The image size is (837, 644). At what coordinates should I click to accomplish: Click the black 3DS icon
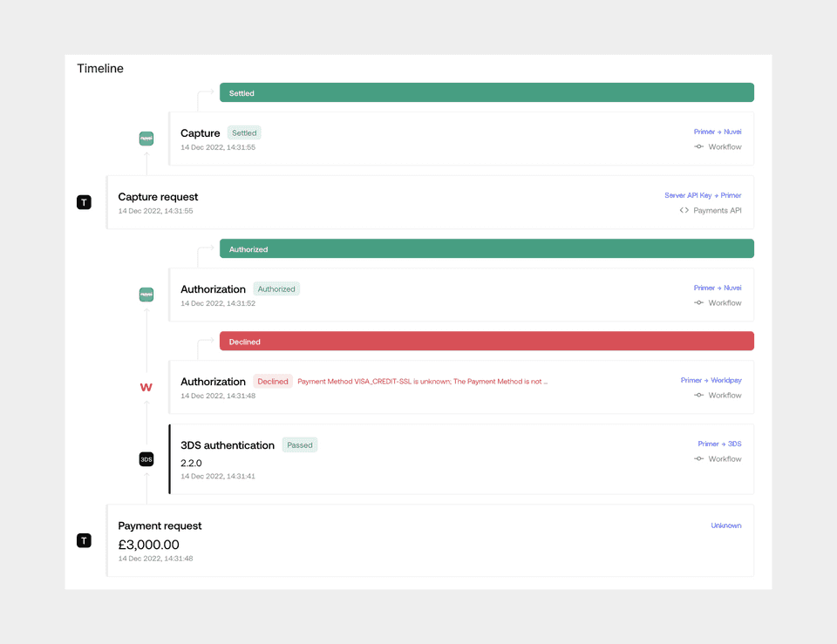point(146,459)
